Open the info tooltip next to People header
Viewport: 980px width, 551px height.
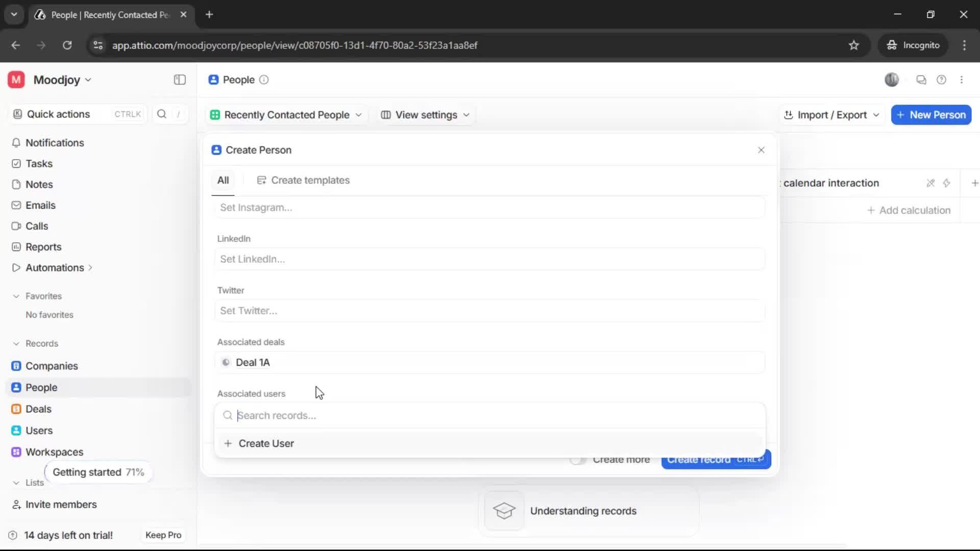point(264,80)
